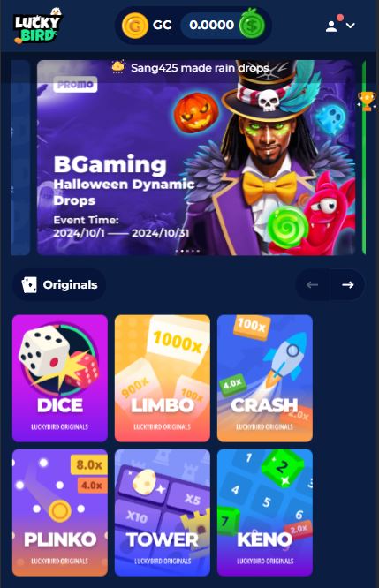The height and width of the screenshot is (588, 379).
Task: Select the carousel pagination dots
Action: pyautogui.click(x=187, y=251)
